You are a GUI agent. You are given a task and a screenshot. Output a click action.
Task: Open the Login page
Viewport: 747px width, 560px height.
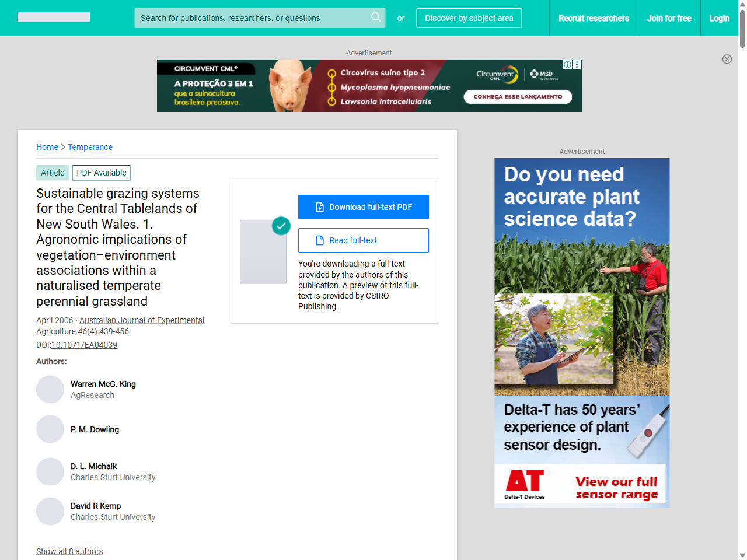coord(719,18)
